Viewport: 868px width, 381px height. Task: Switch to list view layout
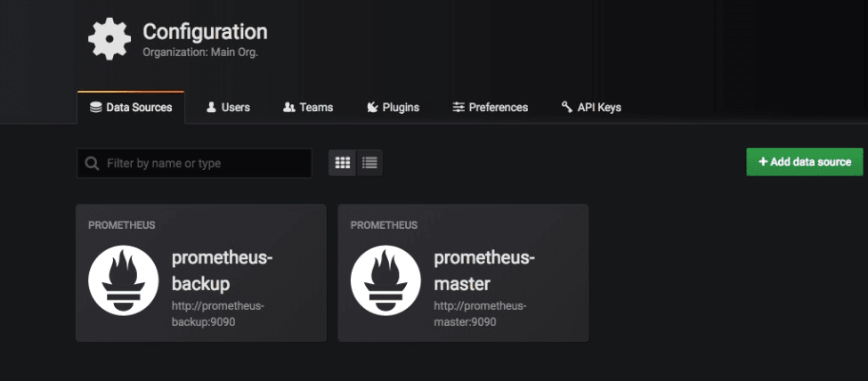point(369,163)
